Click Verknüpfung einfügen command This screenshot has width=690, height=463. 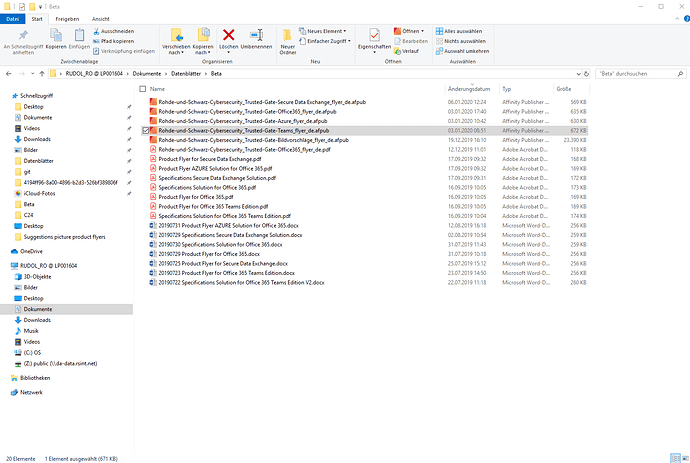(x=124, y=51)
